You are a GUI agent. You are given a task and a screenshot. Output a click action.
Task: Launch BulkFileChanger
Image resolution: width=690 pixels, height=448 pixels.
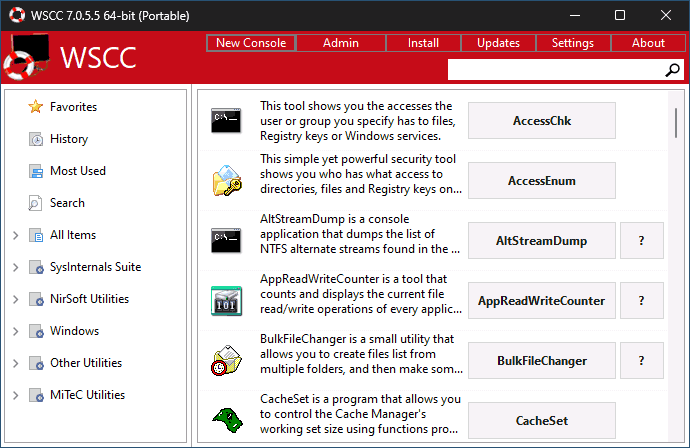[x=542, y=360]
